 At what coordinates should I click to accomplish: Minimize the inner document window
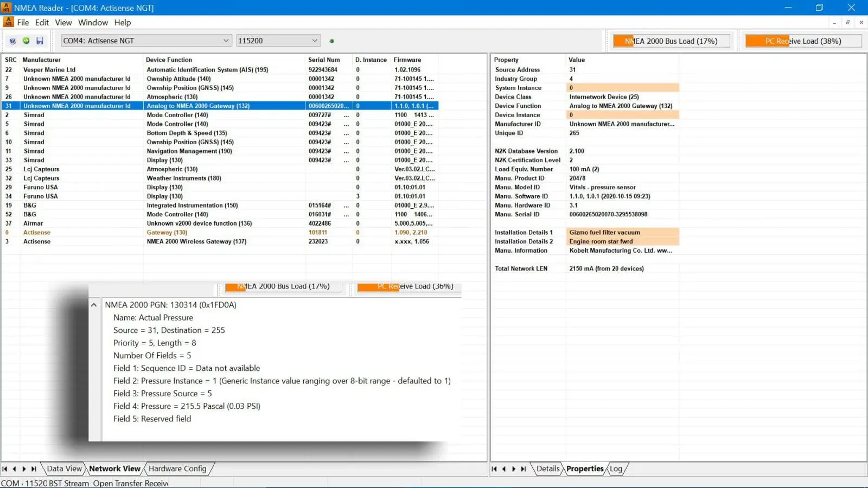[x=834, y=23]
